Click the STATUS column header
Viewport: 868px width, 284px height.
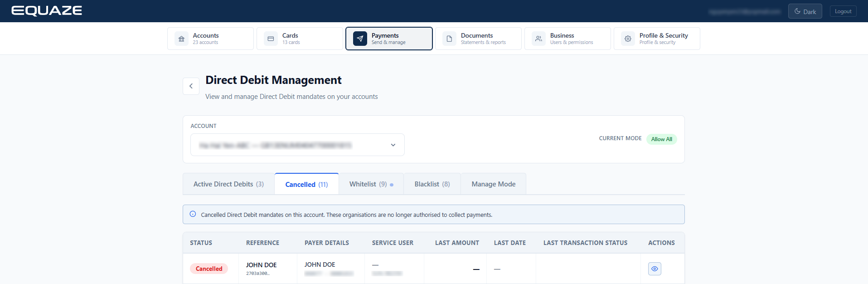(x=201, y=243)
